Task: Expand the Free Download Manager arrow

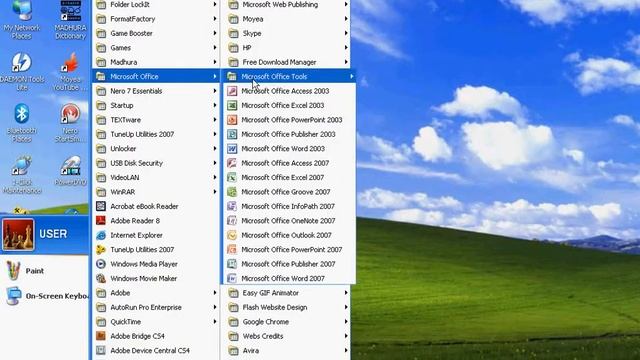Action: [346, 62]
